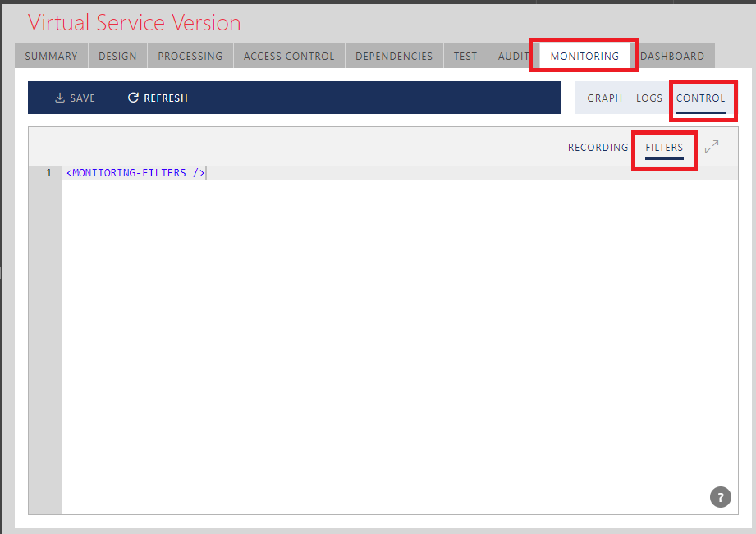Select the Access Control tab

(x=289, y=57)
